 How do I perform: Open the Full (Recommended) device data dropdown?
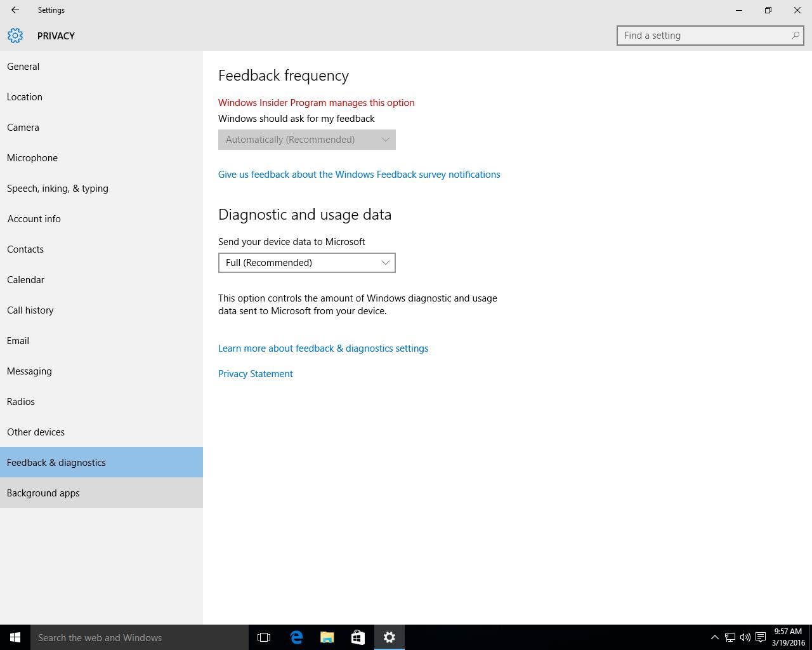point(307,263)
